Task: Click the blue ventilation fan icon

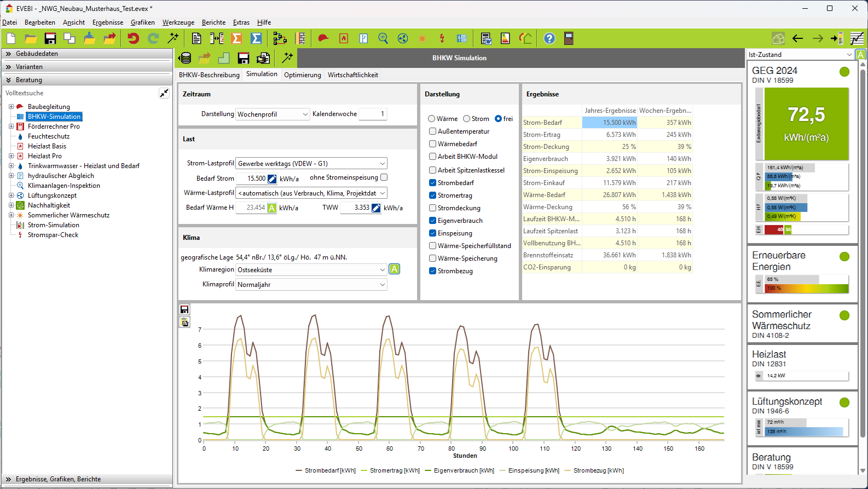Action: pos(403,38)
